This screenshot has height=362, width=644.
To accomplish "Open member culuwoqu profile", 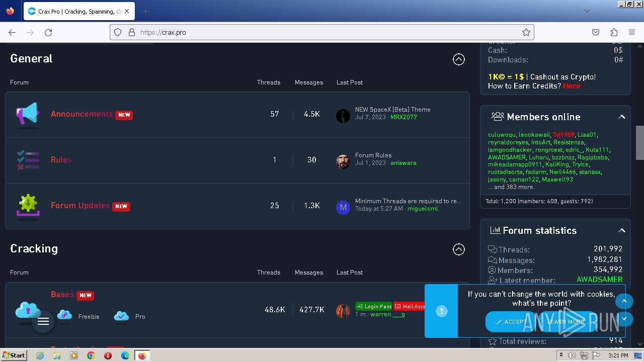I will 501,135.
